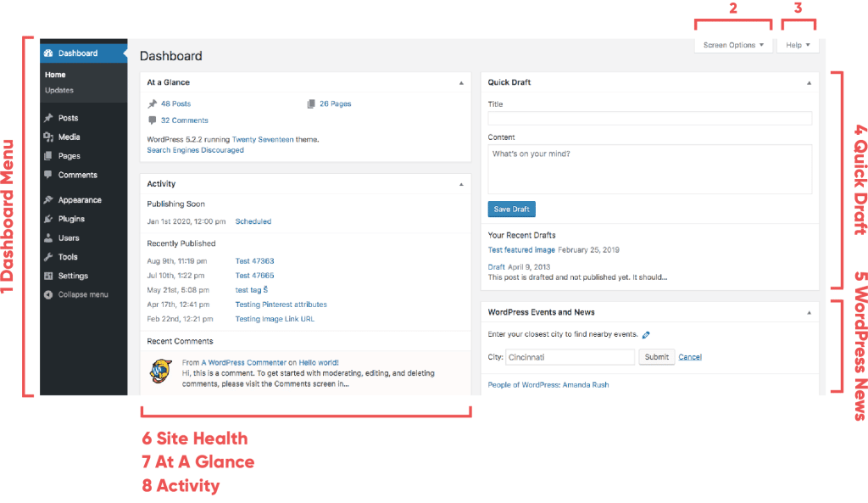The height and width of the screenshot is (503, 868).
Task: Open Pages from the sidebar icon
Action: tap(49, 155)
